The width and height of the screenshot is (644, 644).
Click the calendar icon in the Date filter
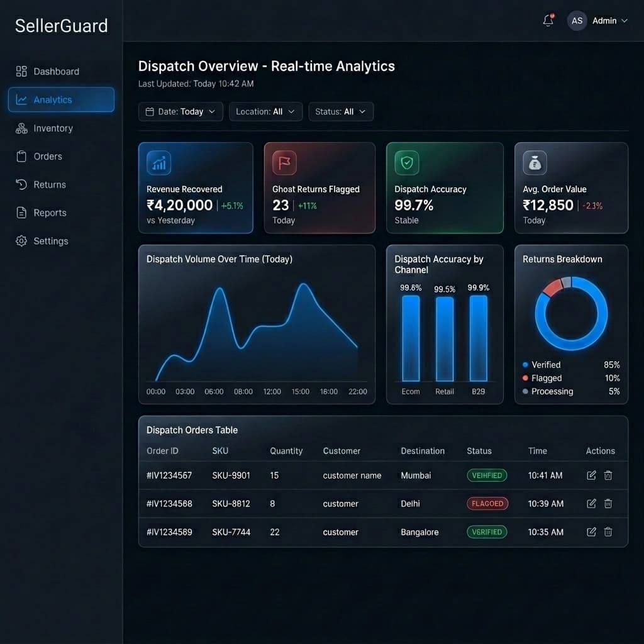click(149, 111)
